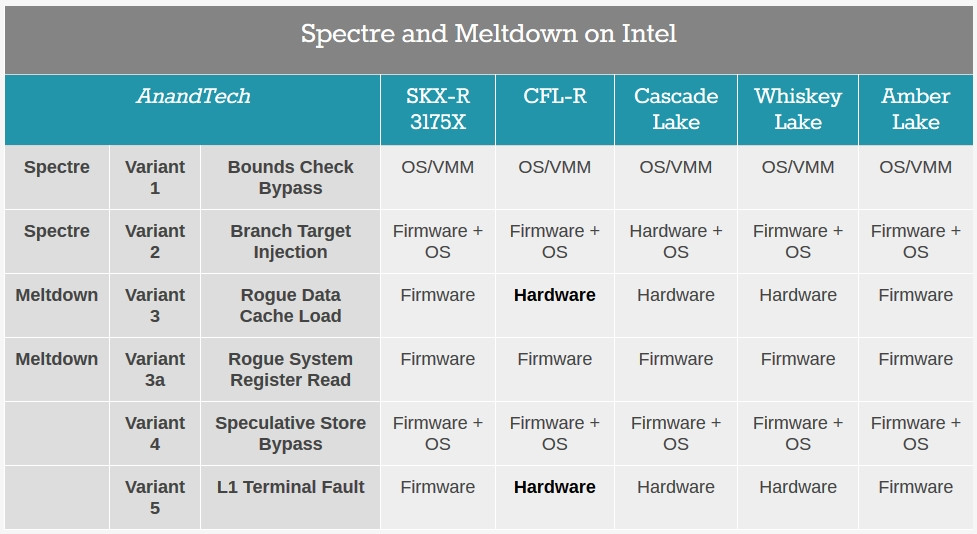Select the Variant 1 cell
The width and height of the screenshot is (977, 534).
click(155, 178)
